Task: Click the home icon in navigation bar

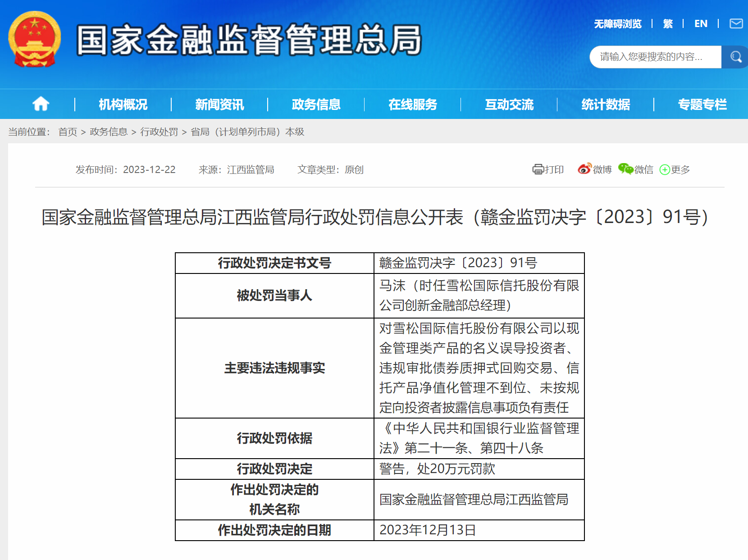Action: click(x=41, y=104)
